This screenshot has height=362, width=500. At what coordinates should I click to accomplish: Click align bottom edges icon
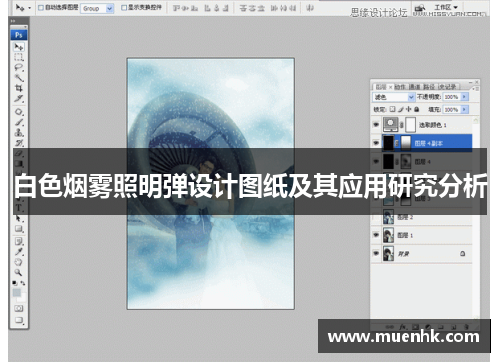click(194, 8)
